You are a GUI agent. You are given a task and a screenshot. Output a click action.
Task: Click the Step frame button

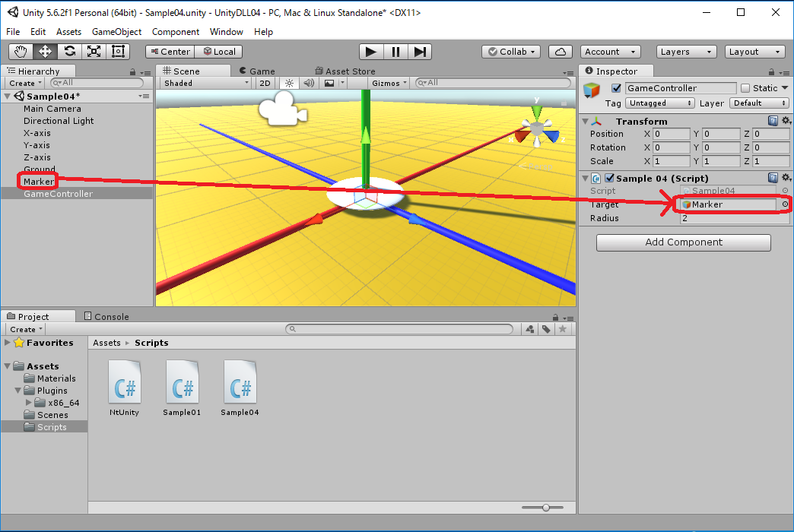coord(419,52)
